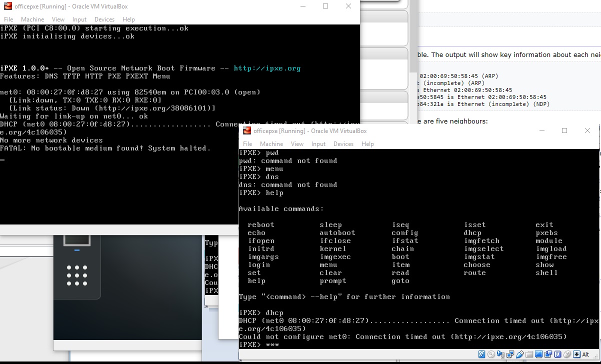Viewport: 601px width, 364px height.
Task: Click the "iPXE> pwd" command line
Action: click(258, 153)
